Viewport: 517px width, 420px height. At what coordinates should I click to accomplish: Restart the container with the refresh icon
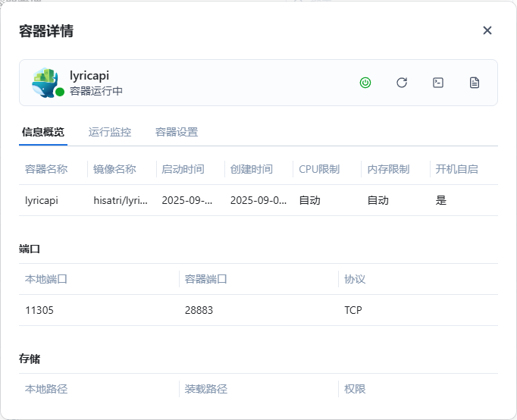pos(402,83)
